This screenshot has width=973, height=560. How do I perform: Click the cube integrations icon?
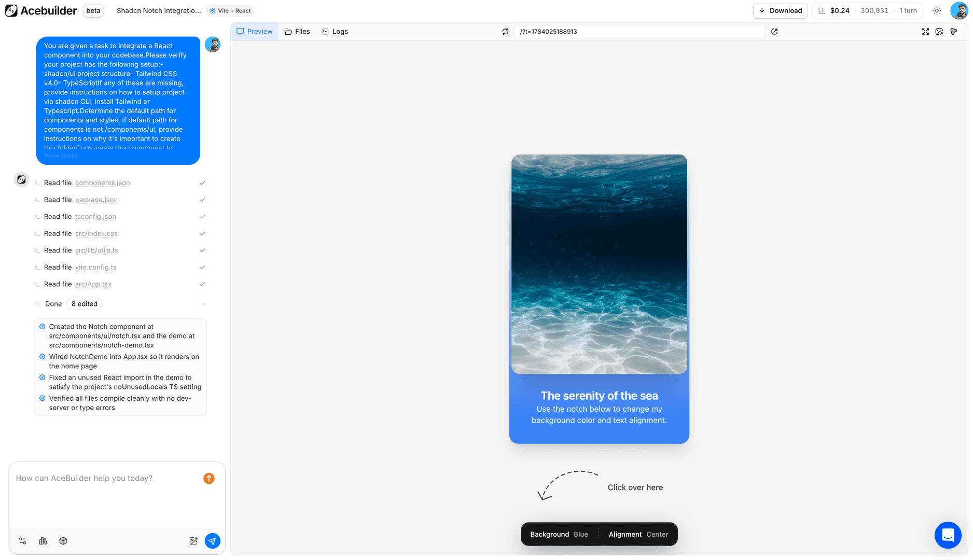click(63, 541)
